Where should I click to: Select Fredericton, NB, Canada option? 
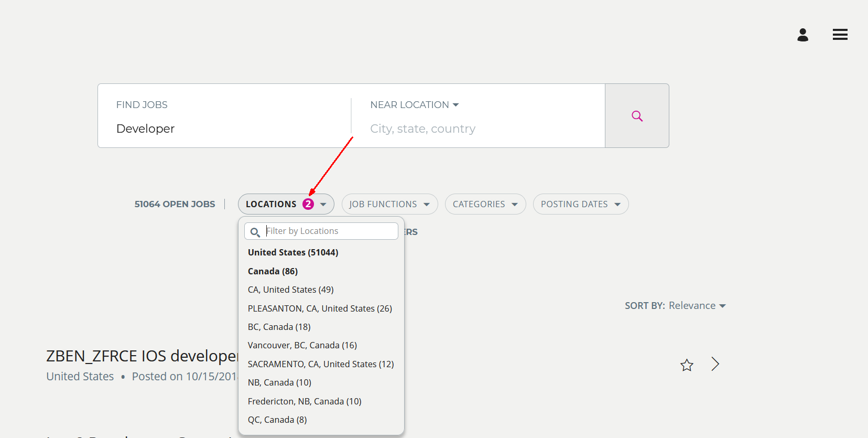(x=305, y=401)
